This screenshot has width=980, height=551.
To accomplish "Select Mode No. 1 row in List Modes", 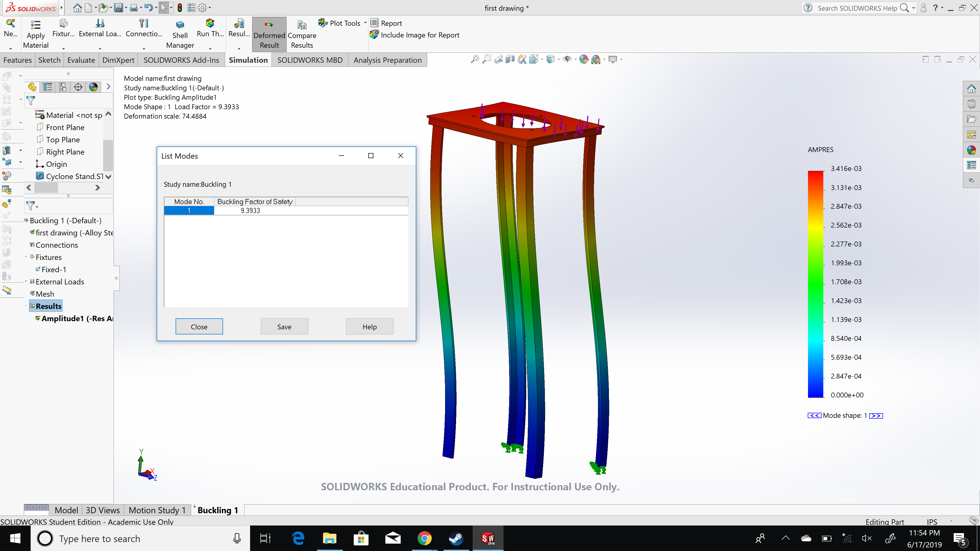I will tap(189, 210).
